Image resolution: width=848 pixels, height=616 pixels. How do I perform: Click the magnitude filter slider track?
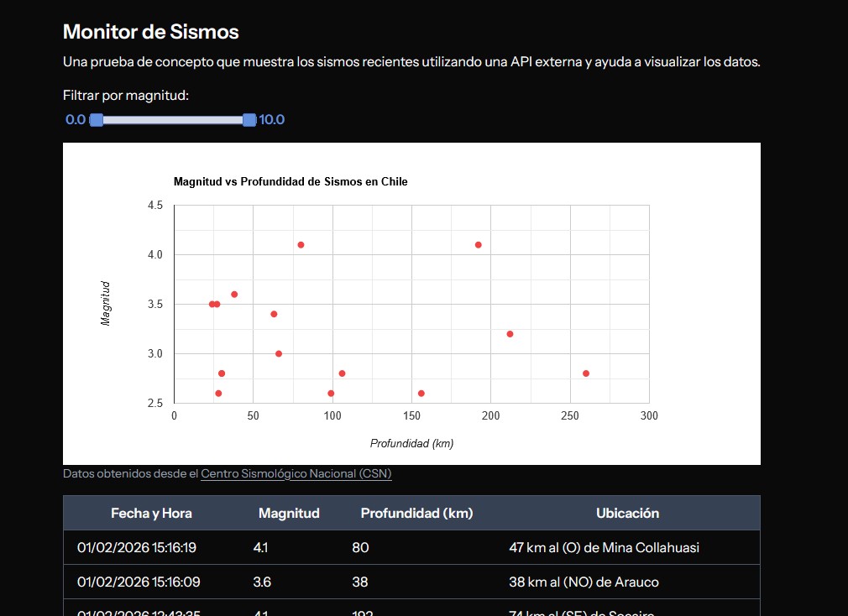172,120
